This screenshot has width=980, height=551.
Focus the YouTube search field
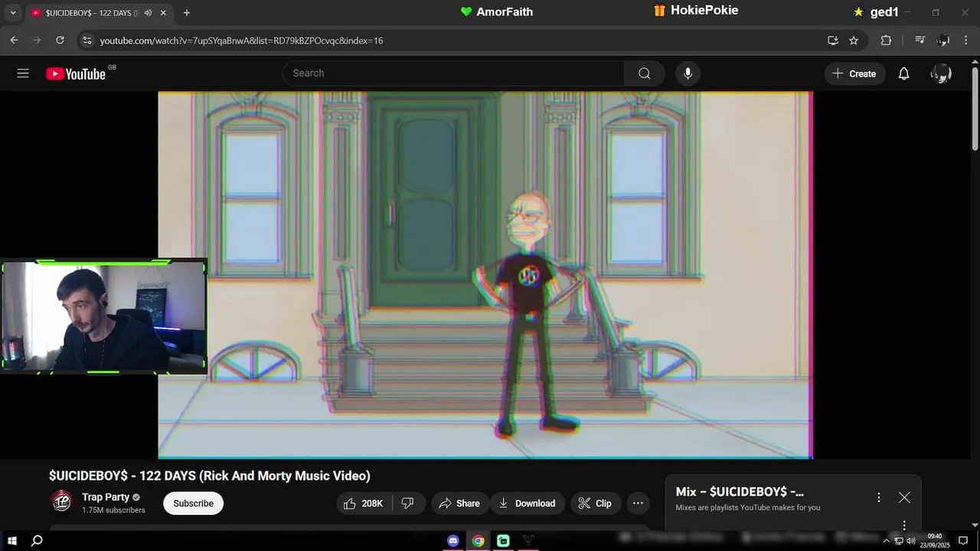453,73
